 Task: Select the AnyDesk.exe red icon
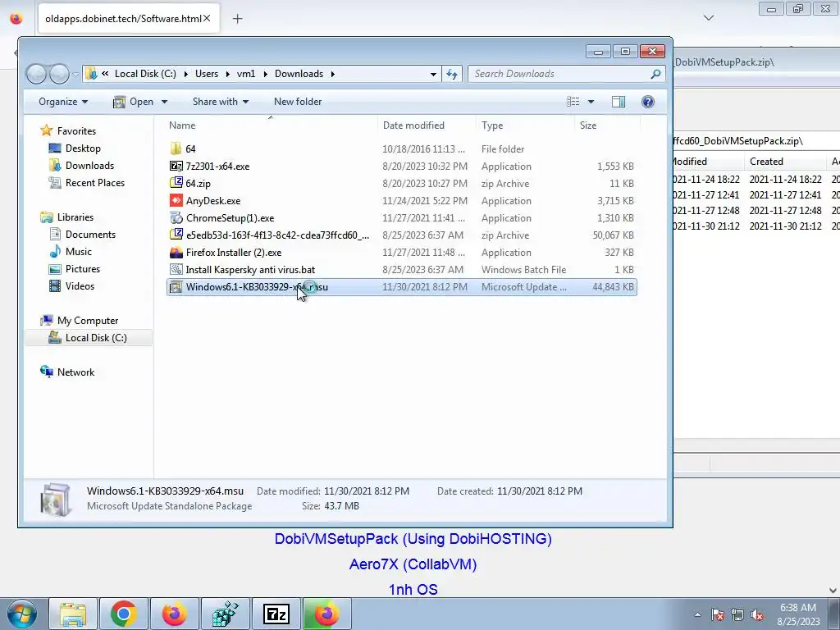coord(176,200)
